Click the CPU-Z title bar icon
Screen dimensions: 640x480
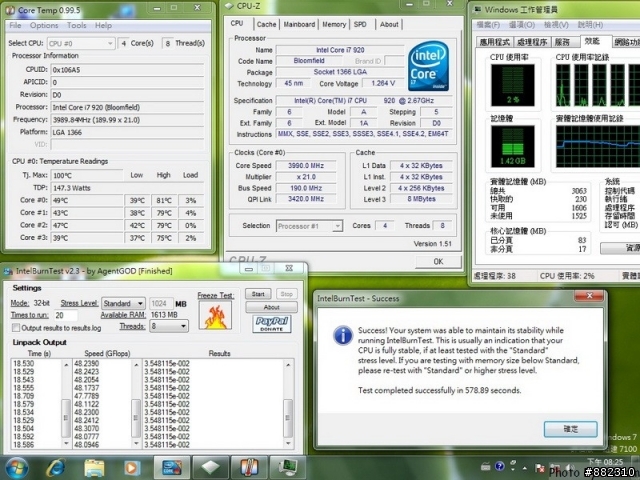pyautogui.click(x=230, y=6)
